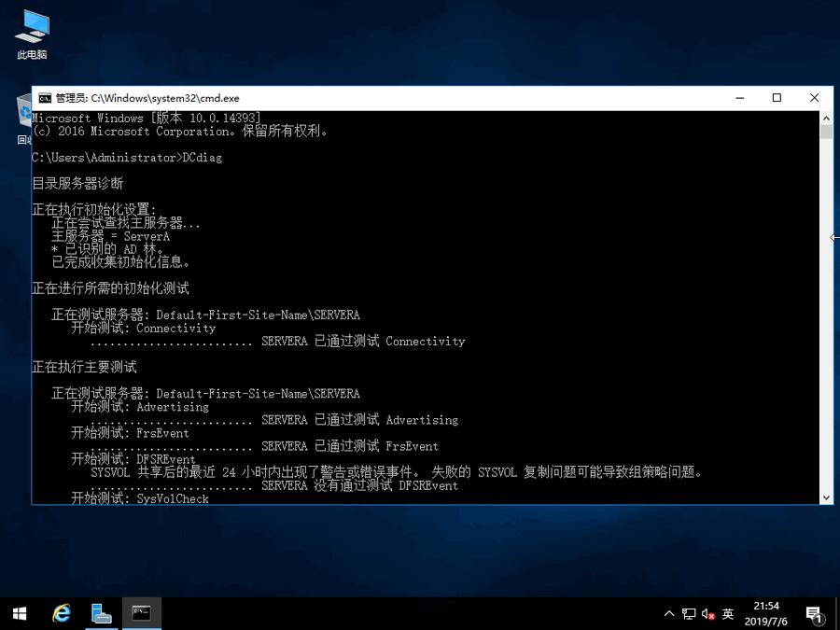The image size is (840, 630).
Task: Toggle the taskbar system tray chevron open
Action: tap(669, 613)
